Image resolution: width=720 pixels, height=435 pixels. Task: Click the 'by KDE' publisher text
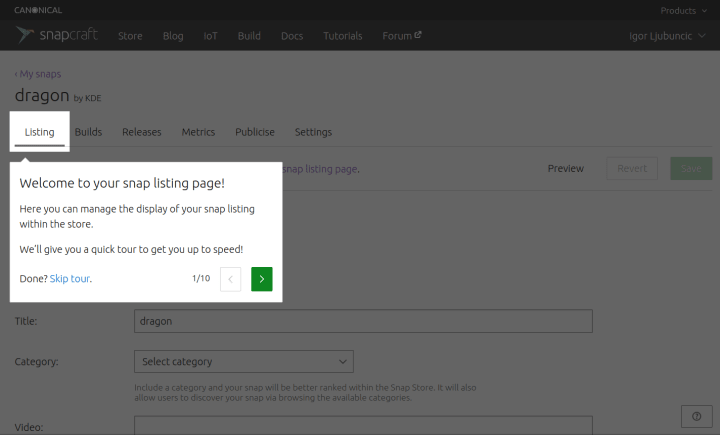[x=87, y=98]
